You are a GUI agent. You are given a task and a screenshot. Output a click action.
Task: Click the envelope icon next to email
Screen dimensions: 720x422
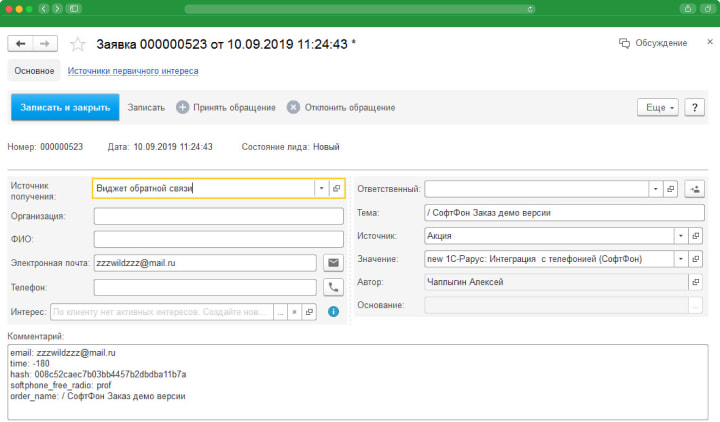(334, 263)
